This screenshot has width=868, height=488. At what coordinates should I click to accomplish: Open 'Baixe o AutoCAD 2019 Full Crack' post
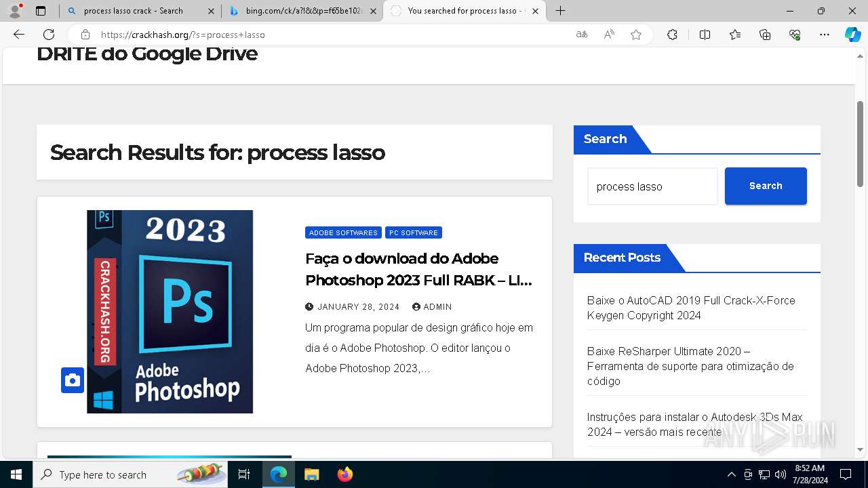691,308
